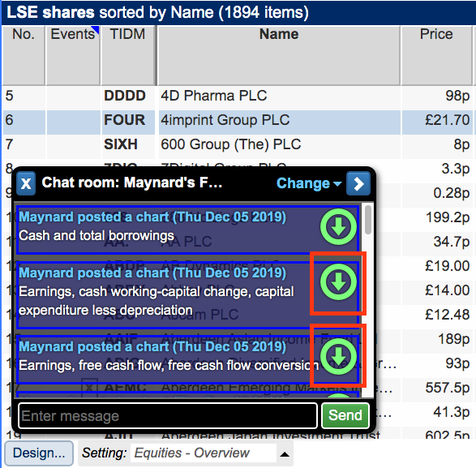Download the working-capital change chart

338,282
